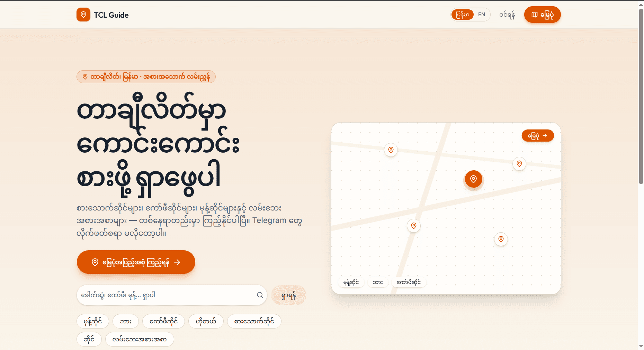The image size is (644, 350).
Task: Click the ကော်ဖီဆိုင် chip on the map card
Action: click(x=409, y=282)
